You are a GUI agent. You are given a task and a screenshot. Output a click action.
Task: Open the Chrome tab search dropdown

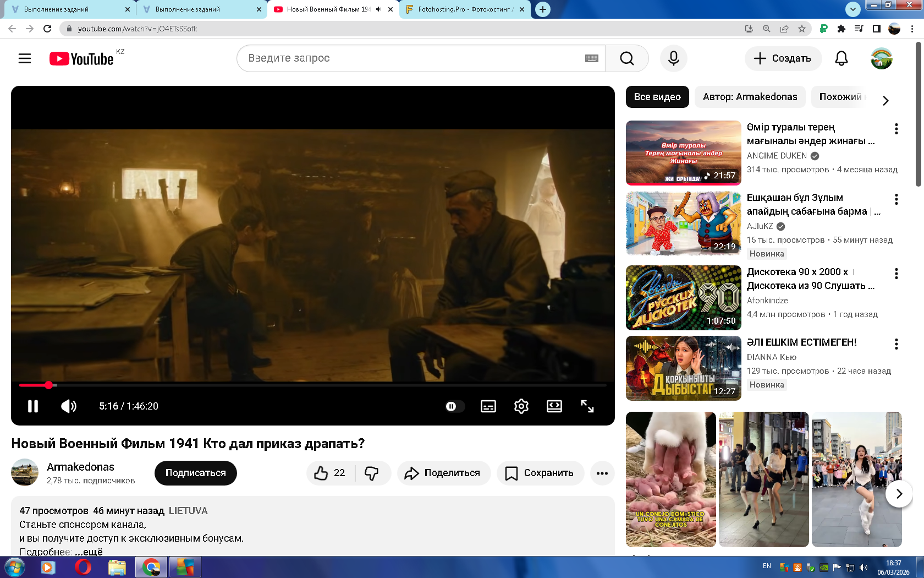[x=853, y=9]
